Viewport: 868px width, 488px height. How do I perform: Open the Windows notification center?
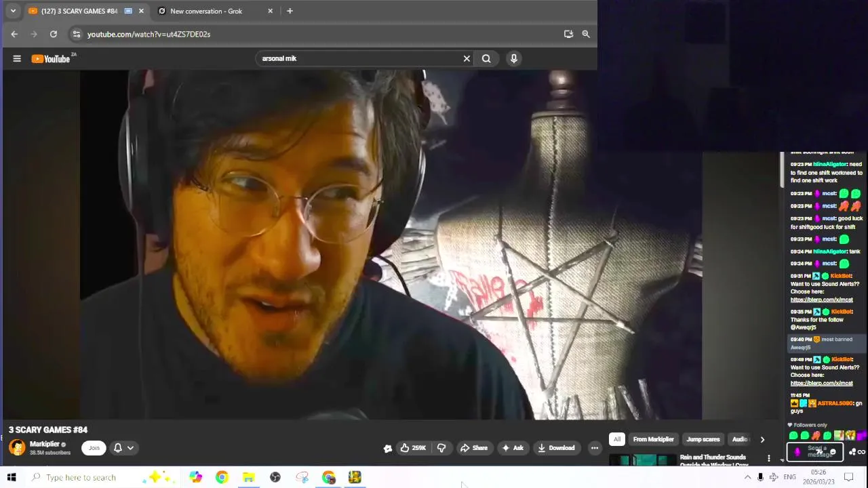(848, 477)
